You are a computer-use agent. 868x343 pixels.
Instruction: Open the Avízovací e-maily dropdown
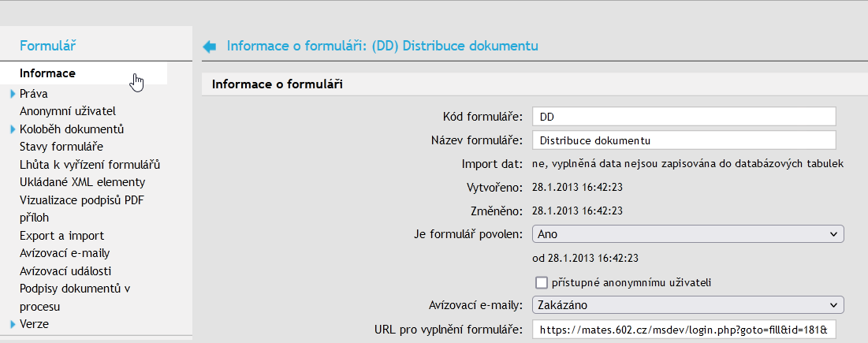pos(687,304)
